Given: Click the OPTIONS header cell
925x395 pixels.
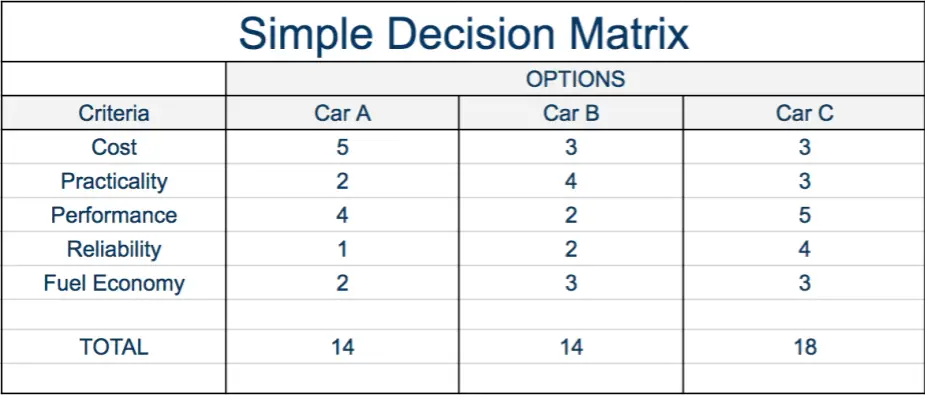Looking at the screenshot, I should pos(575,79).
